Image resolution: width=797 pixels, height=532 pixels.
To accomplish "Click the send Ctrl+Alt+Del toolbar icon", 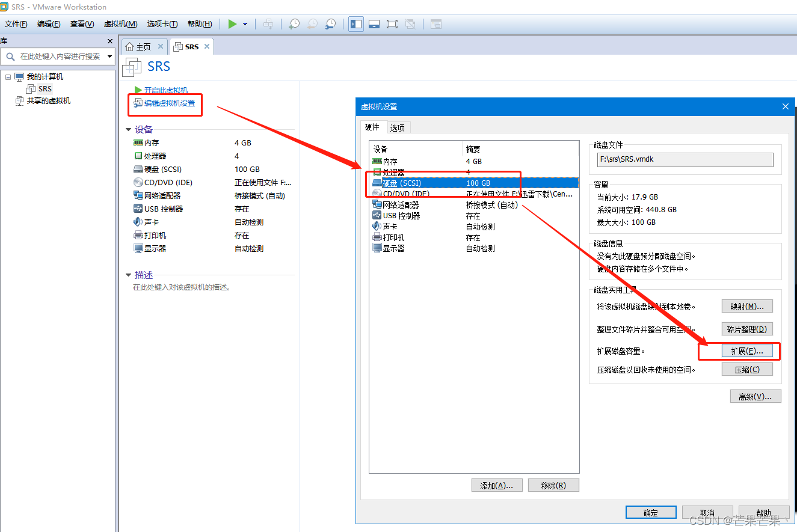I will pos(268,24).
